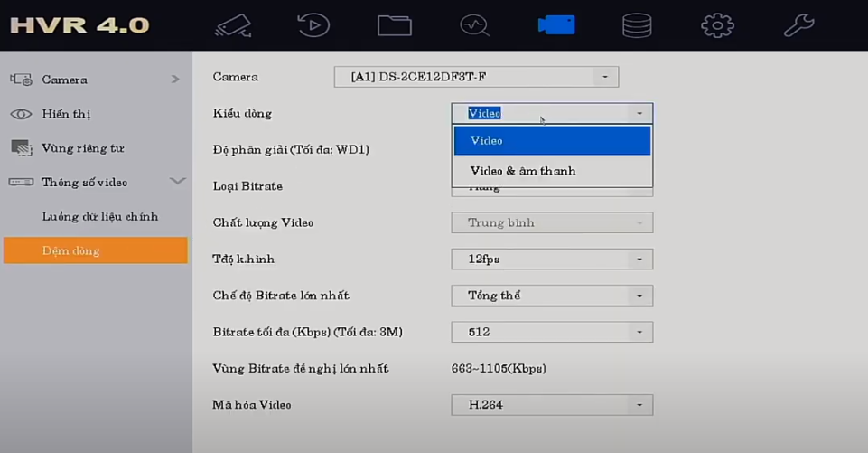
Task: Open the live view camera icon
Action: 233,24
